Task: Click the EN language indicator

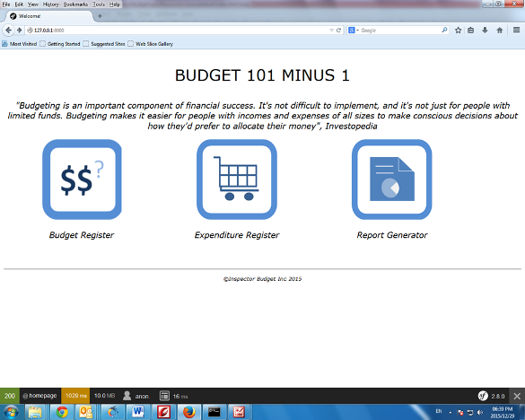Action: (x=439, y=411)
